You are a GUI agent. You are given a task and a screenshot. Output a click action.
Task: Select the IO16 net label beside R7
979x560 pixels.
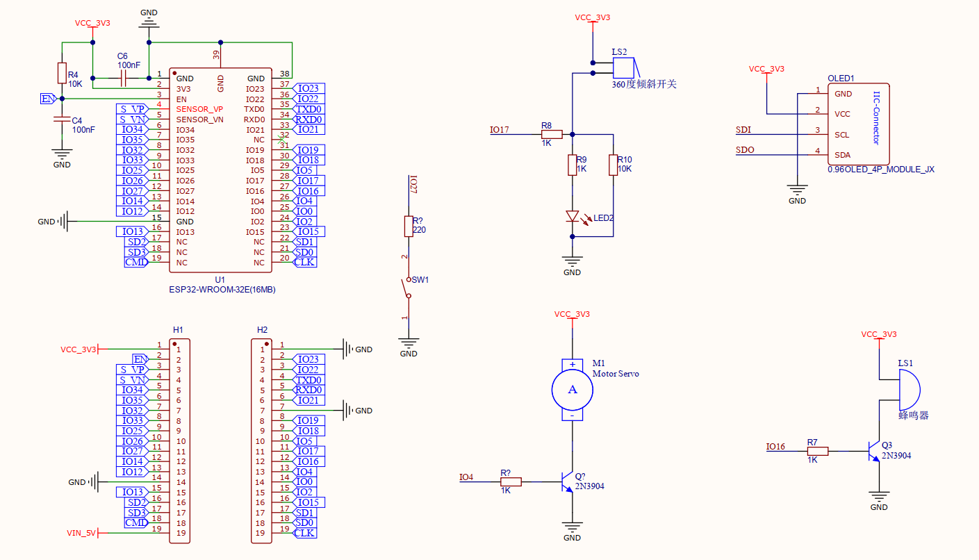pyautogui.click(x=775, y=446)
